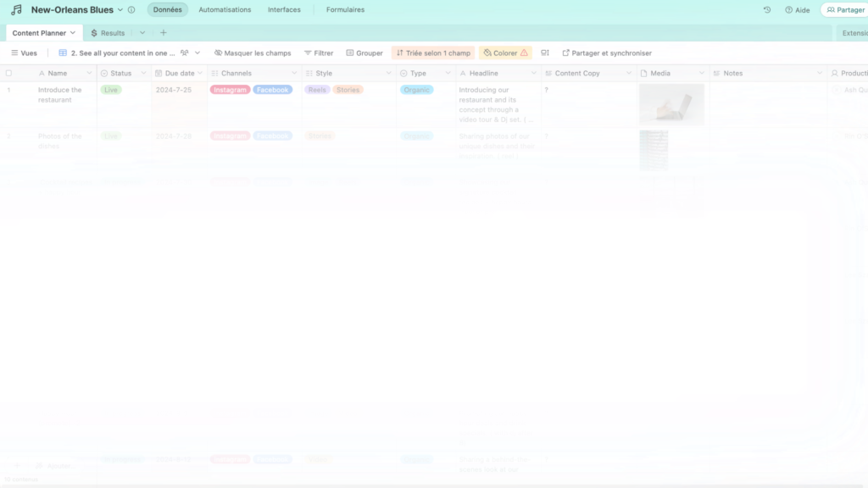The width and height of the screenshot is (868, 488).
Task: Open the Status column dropdown arrow
Action: (144, 74)
